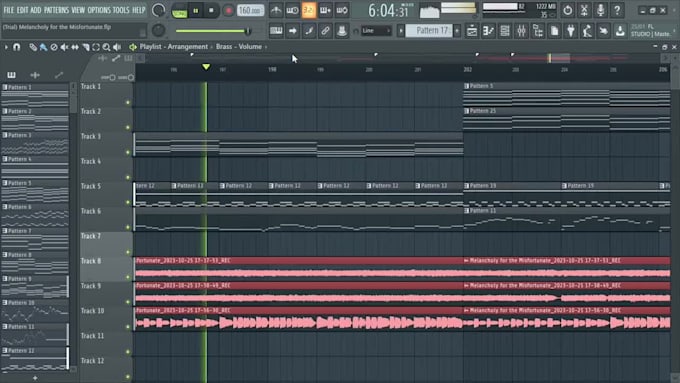Screen dimensions: 680x383
Task: Open the EDIT menu
Action: click(x=22, y=10)
